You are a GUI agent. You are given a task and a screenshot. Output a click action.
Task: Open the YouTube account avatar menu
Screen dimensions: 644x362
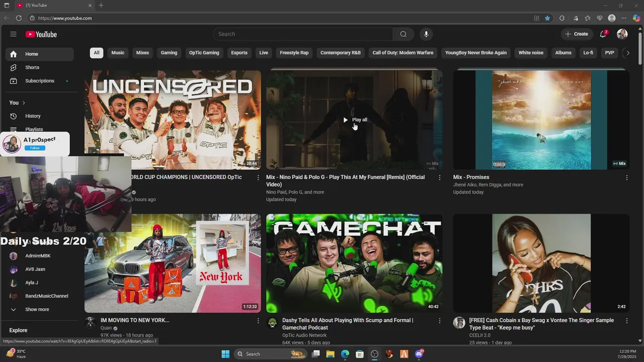pos(622,34)
